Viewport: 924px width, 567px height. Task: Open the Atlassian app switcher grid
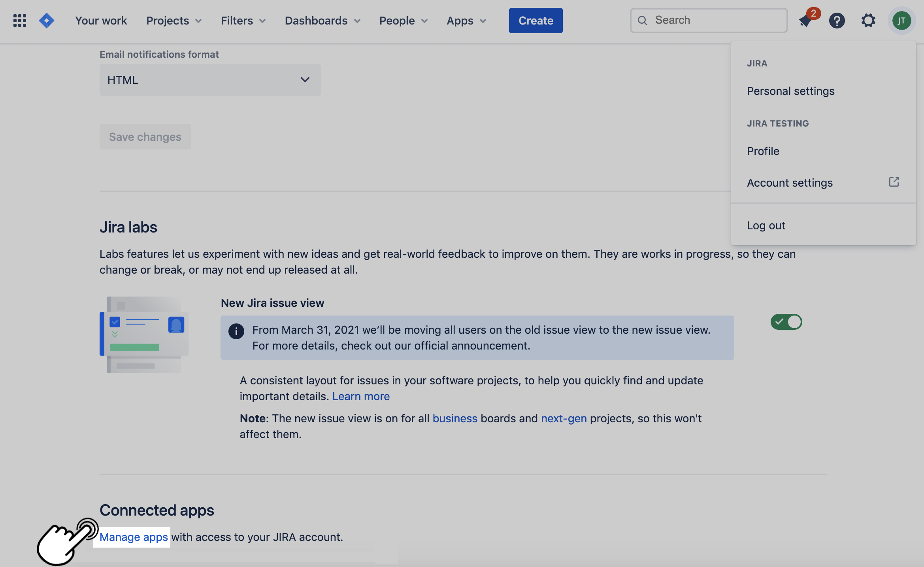(19, 20)
